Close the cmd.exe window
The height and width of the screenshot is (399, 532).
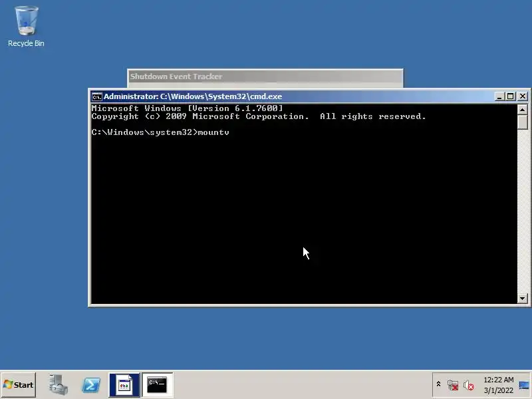(x=523, y=96)
